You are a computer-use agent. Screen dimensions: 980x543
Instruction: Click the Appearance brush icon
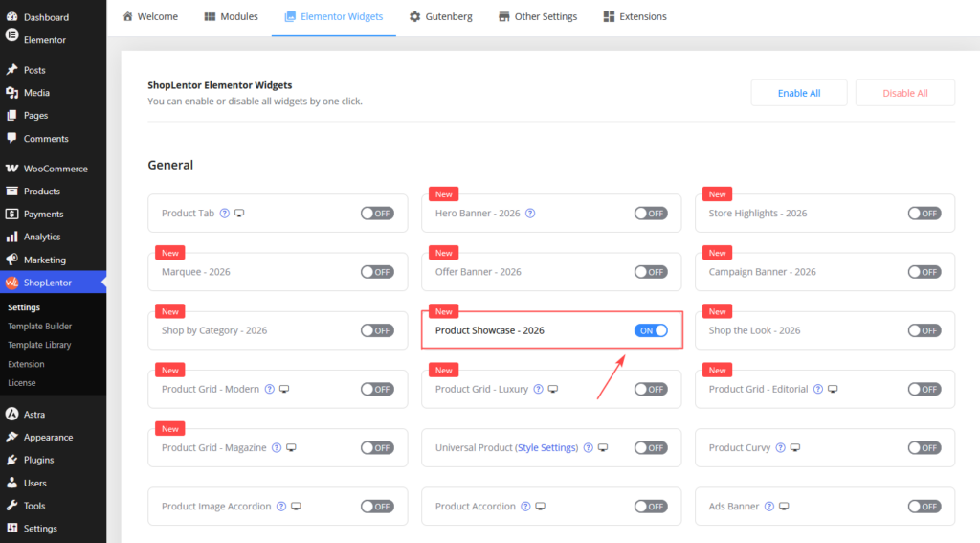coord(11,437)
